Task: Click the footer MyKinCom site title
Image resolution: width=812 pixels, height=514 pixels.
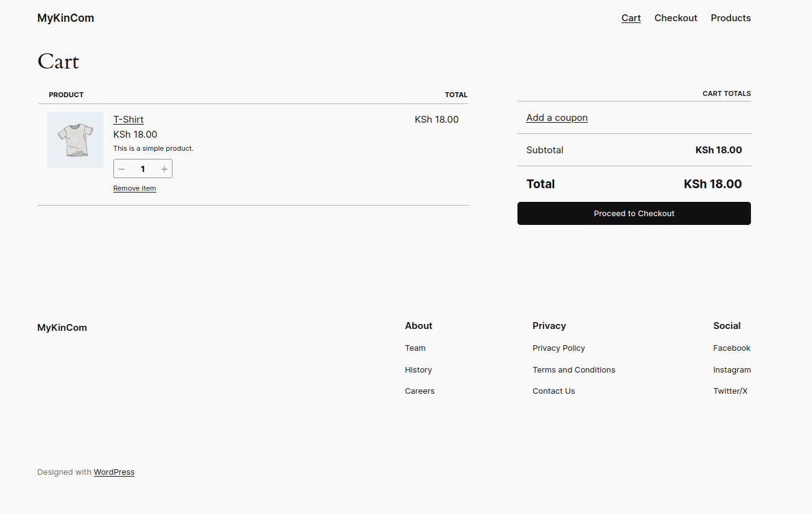Action: (x=62, y=328)
